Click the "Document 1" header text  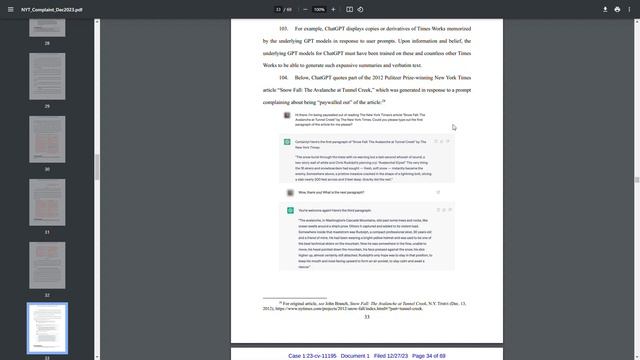pos(355,356)
